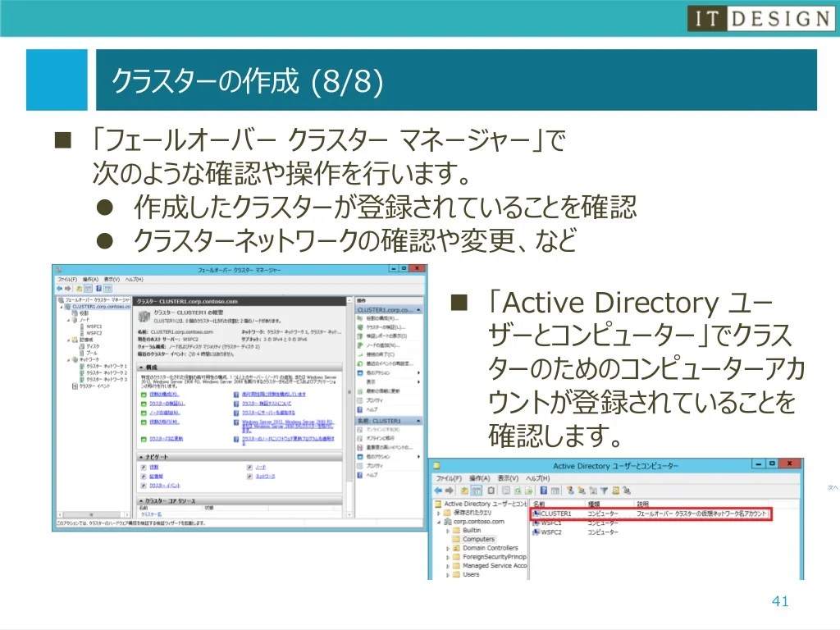Select クラスター ネットワーク 1 in tree
840x630 pixels.
click(x=107, y=366)
